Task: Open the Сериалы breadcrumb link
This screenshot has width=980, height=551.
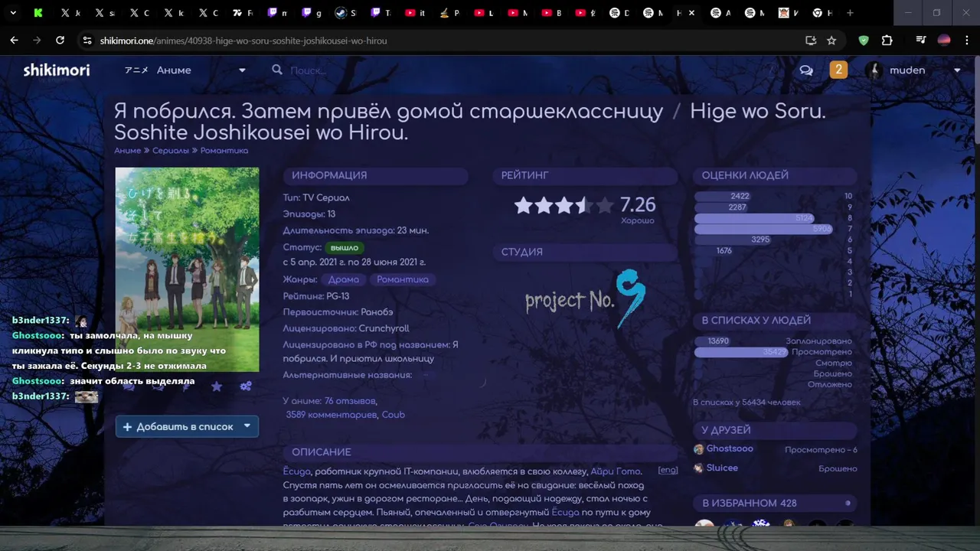Action: (171, 151)
